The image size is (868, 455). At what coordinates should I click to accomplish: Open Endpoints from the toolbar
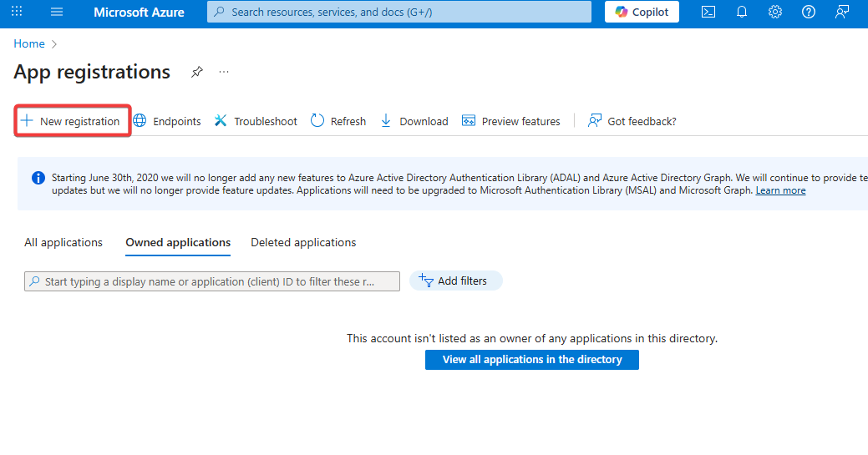pyautogui.click(x=167, y=121)
